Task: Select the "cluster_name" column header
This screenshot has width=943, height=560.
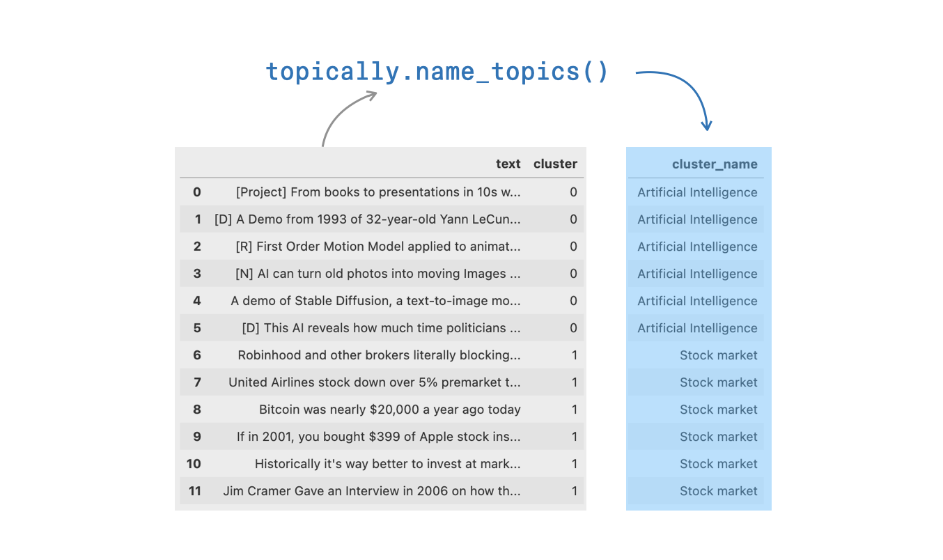Action: [x=715, y=165]
